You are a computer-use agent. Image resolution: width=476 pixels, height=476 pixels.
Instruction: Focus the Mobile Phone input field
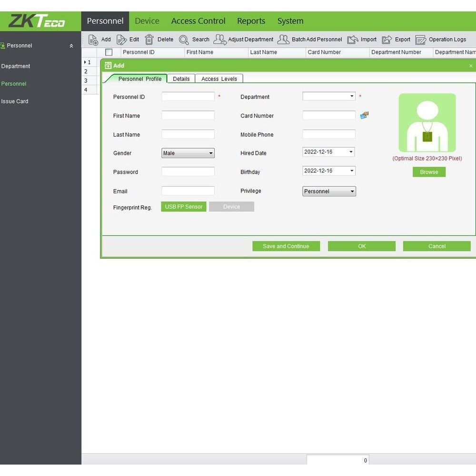point(329,134)
